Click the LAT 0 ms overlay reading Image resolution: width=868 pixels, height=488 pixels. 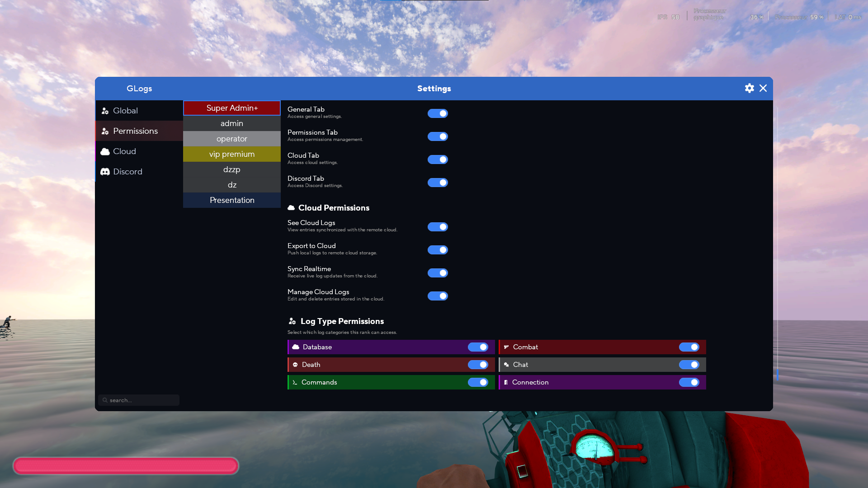[x=848, y=17]
